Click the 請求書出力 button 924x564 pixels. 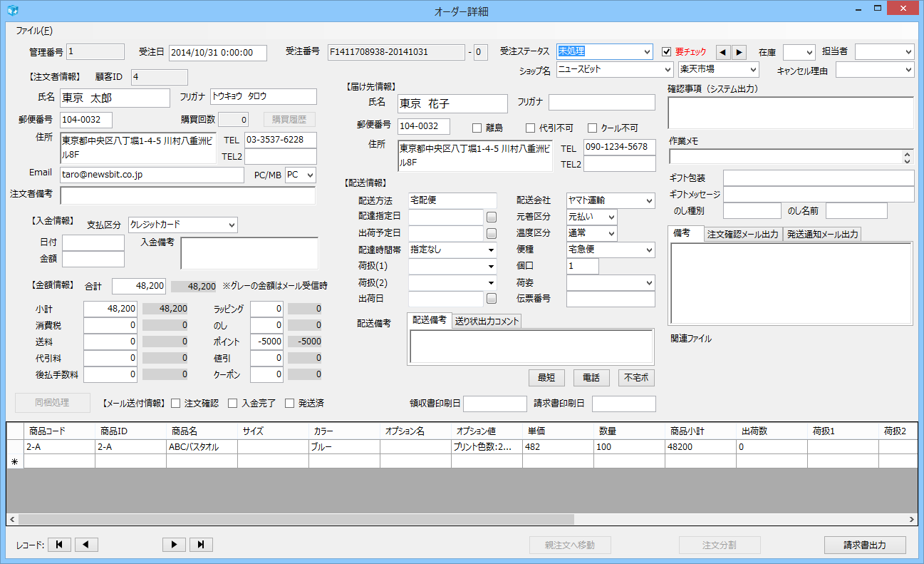tap(865, 545)
